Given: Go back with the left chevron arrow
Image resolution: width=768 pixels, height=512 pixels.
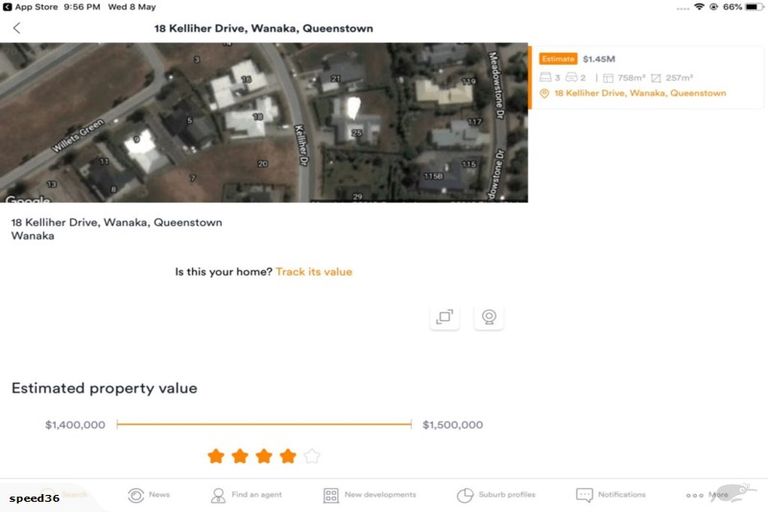Looking at the screenshot, I should pyautogui.click(x=17, y=28).
